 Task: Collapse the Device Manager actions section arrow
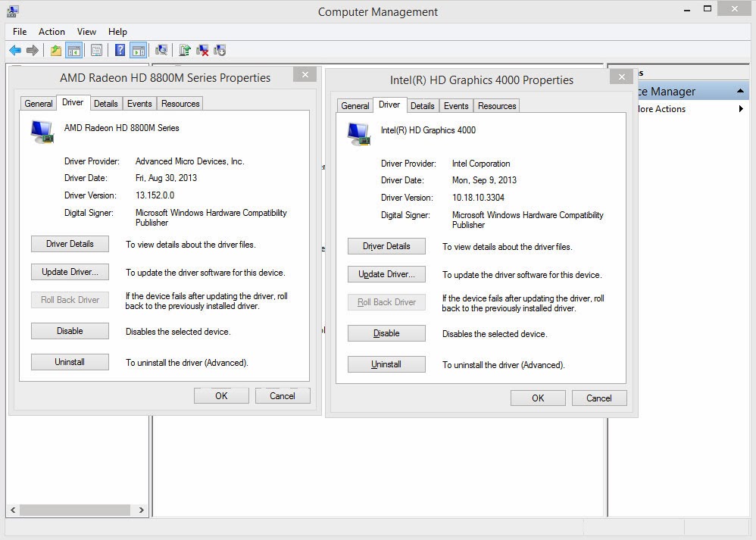tap(741, 91)
